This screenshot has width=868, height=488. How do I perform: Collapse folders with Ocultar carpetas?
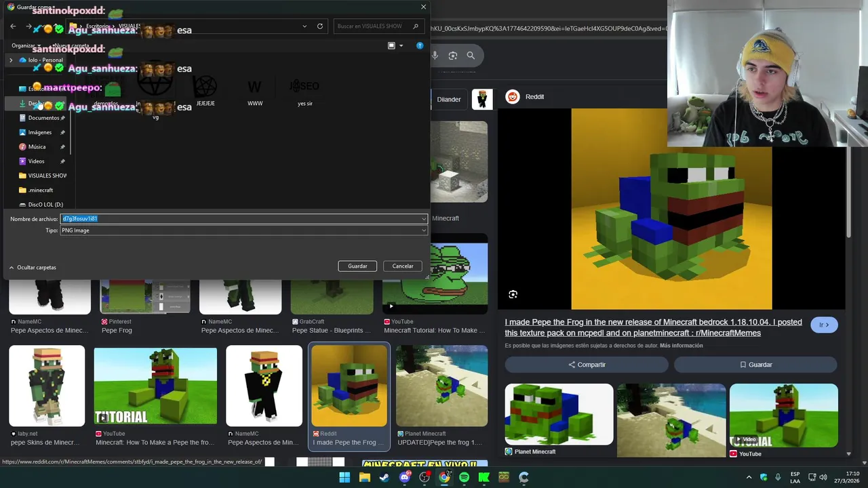[x=33, y=267]
